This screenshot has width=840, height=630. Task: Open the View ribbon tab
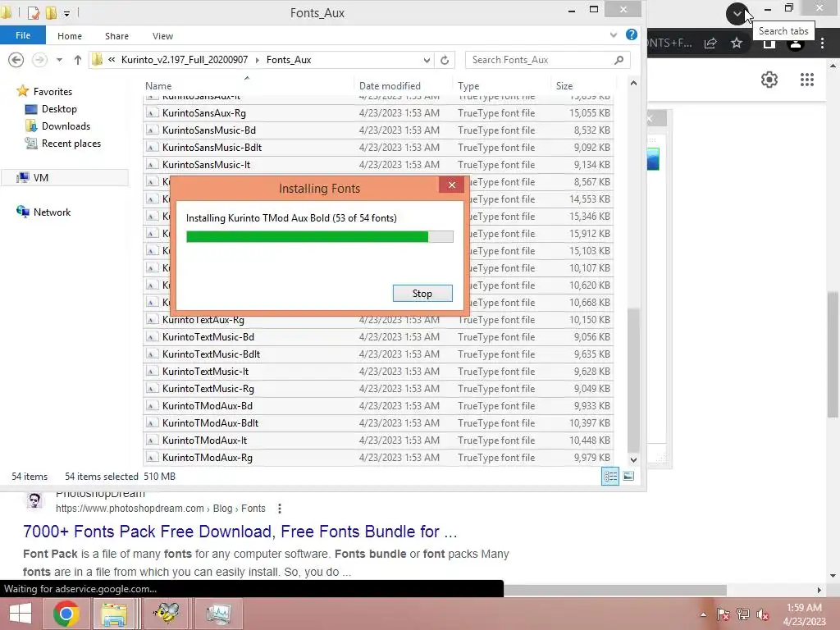pos(162,36)
